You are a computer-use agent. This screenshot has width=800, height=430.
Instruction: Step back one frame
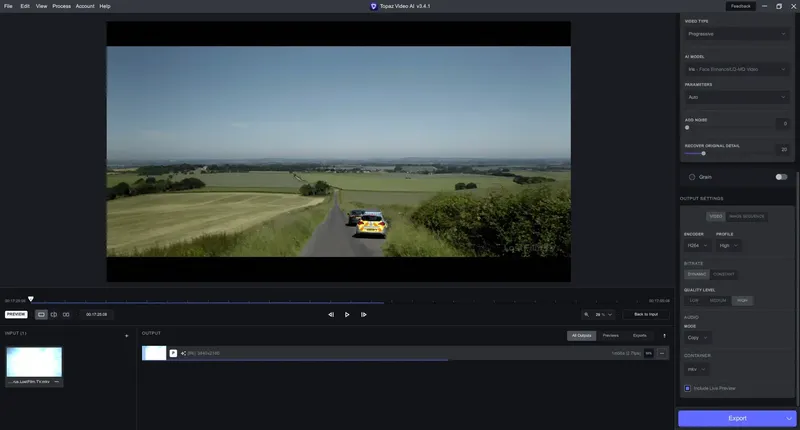pos(331,315)
